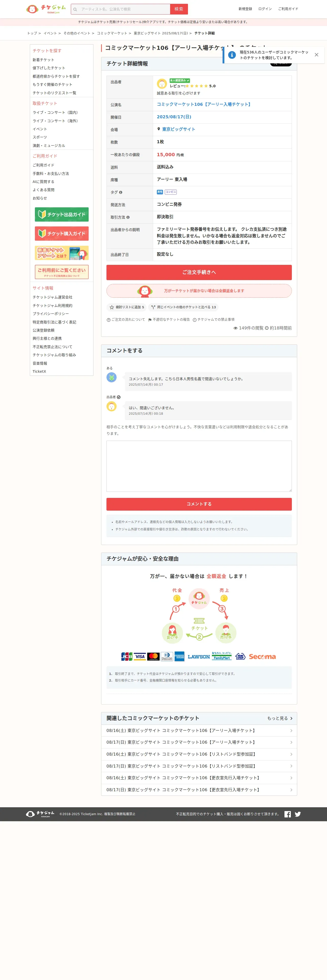The image size is (327, 980).
Task: Open ログイン in the top navigation
Action: (x=265, y=9)
